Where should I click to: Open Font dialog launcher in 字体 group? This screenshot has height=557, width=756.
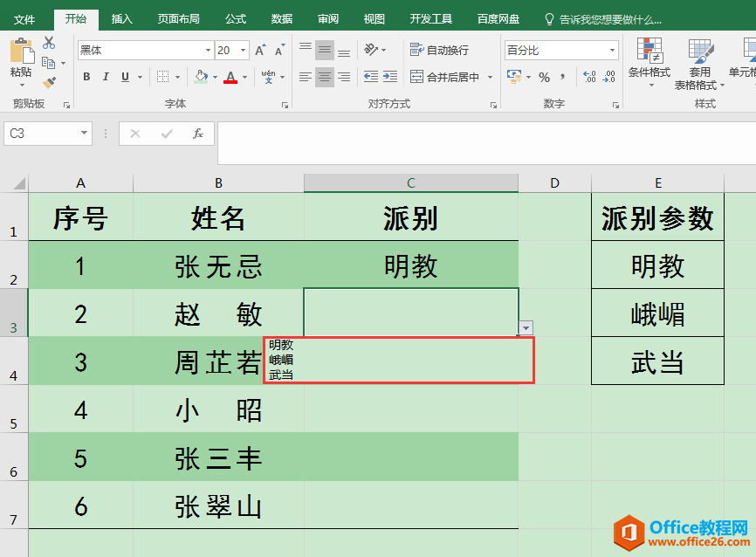[x=285, y=105]
